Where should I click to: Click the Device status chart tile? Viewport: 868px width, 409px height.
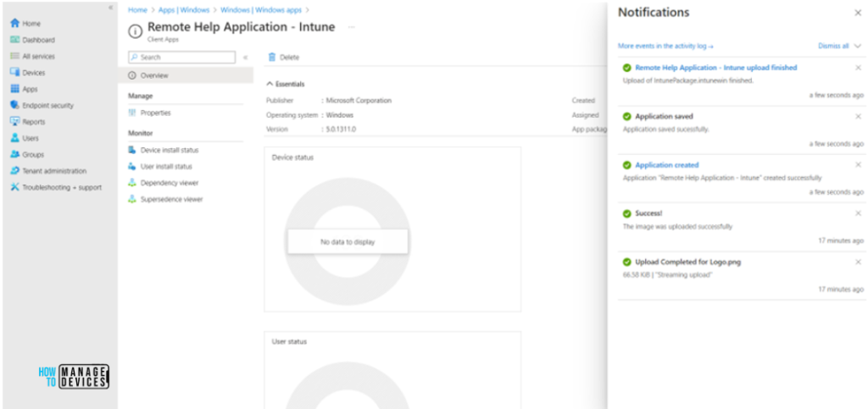coord(392,229)
